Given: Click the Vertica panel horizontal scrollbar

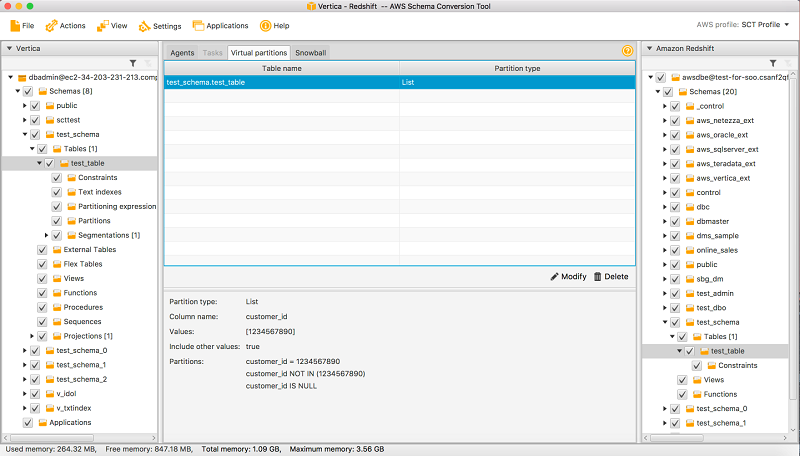Looking at the screenshot, I should pyautogui.click(x=52, y=438).
